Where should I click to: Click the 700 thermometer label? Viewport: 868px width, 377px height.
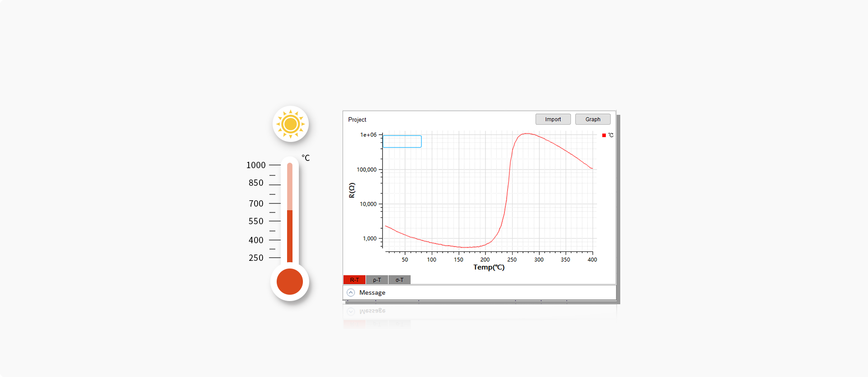click(256, 203)
